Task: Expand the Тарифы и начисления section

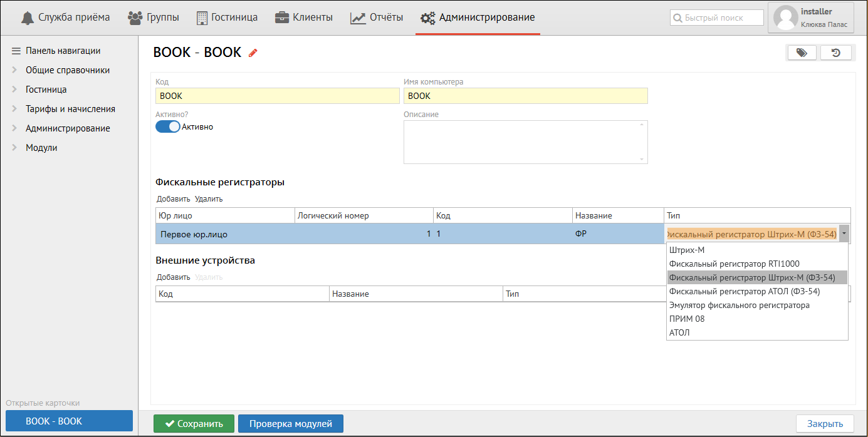Action: [x=14, y=109]
